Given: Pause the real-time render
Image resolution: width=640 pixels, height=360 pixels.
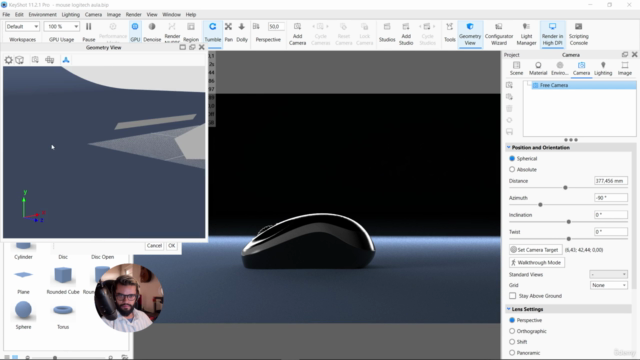Looking at the screenshot, I should (89, 32).
